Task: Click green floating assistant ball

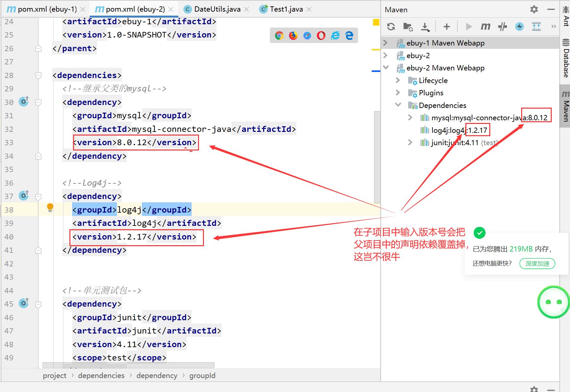Action: click(553, 302)
